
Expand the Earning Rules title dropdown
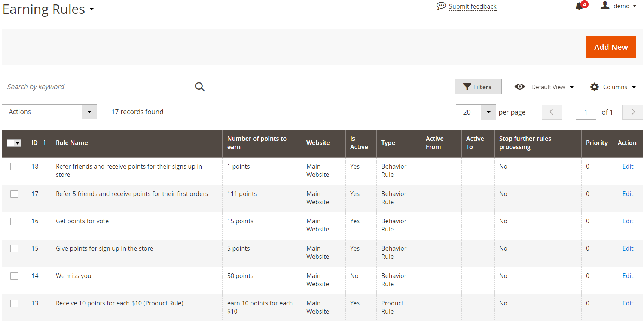click(92, 10)
